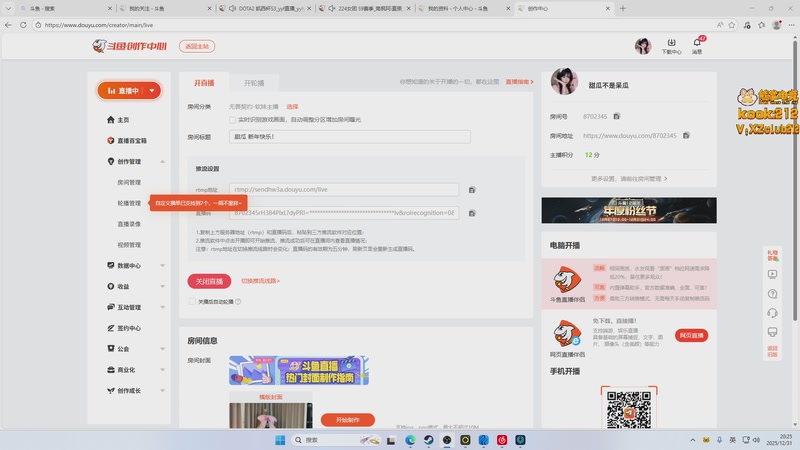Click the 年度粉丝节 banner
The image size is (800, 450).
tap(629, 210)
